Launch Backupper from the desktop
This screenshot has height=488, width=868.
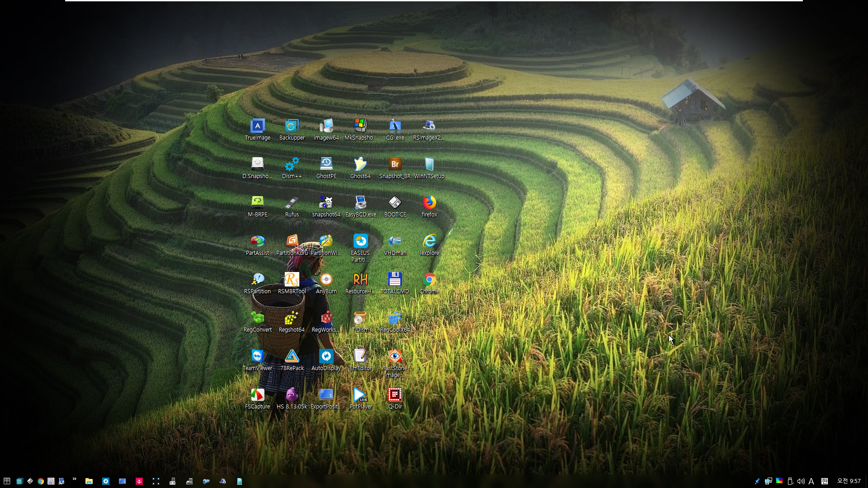[292, 130]
